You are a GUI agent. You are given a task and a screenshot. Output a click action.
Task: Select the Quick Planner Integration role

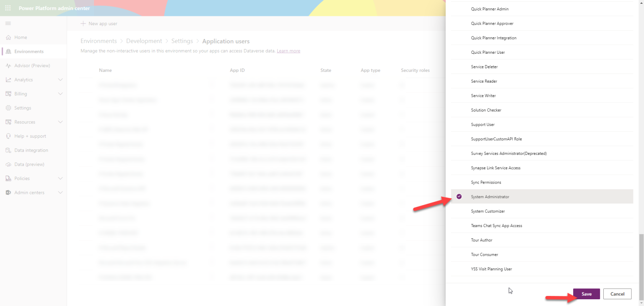point(542,38)
